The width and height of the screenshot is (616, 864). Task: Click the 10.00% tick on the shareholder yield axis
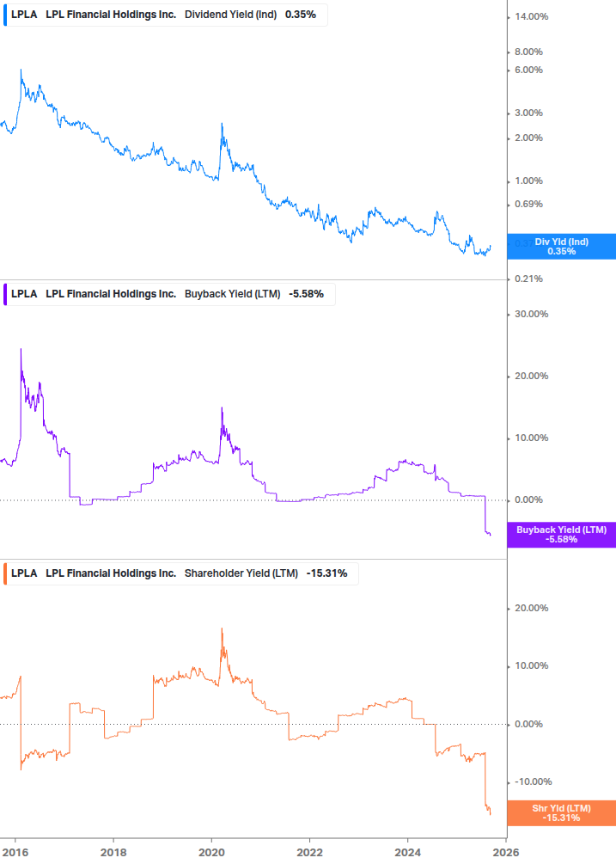tap(531, 665)
